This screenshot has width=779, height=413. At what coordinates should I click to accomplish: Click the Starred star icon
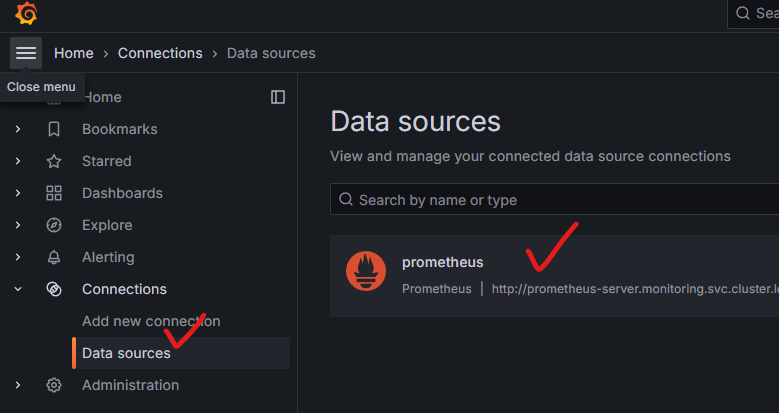point(54,161)
